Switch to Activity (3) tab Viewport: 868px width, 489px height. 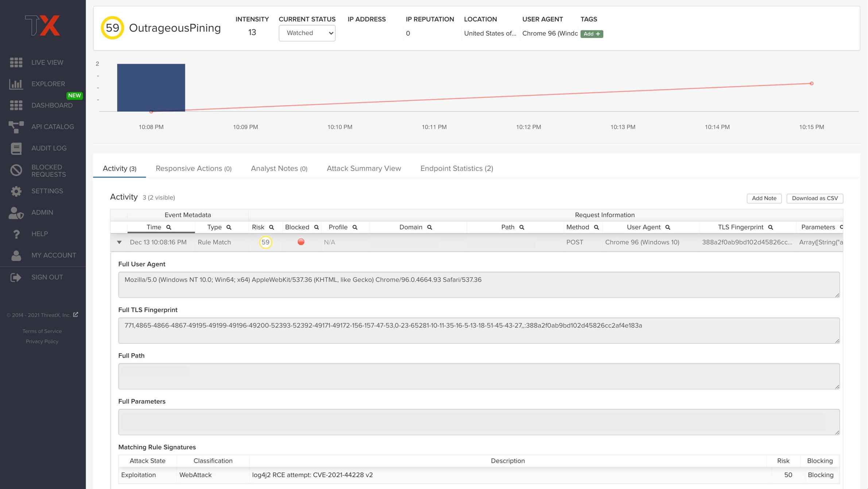(120, 169)
